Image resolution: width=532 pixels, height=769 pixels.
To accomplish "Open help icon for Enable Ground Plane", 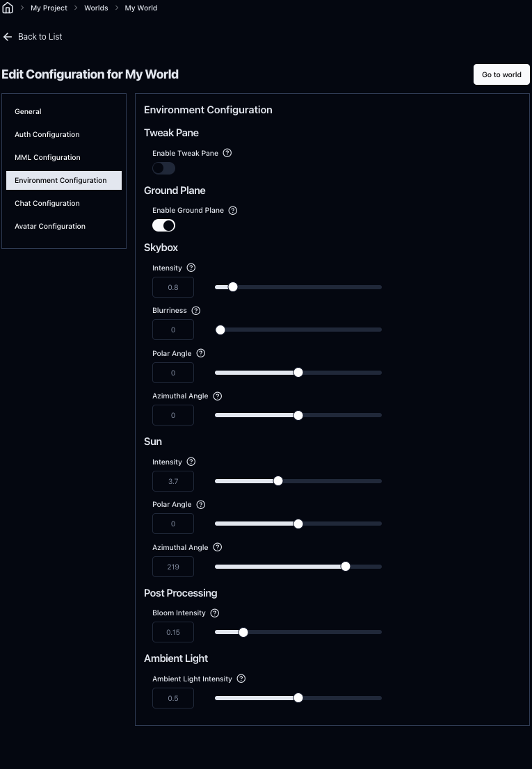I will click(x=233, y=211).
